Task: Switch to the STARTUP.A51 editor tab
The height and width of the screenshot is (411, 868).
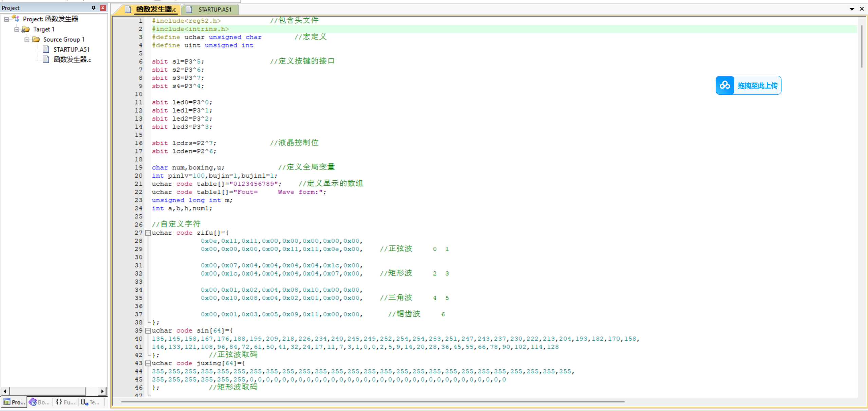Action: pyautogui.click(x=214, y=10)
